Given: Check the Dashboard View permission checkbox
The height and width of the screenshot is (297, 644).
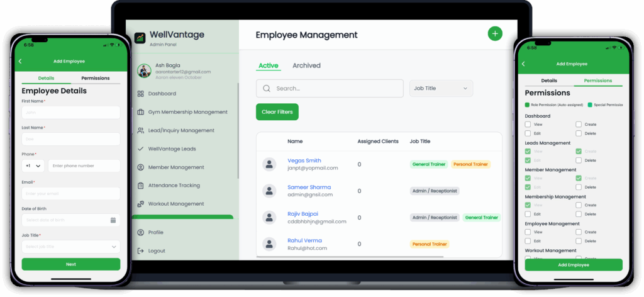Looking at the screenshot, I should (528, 125).
